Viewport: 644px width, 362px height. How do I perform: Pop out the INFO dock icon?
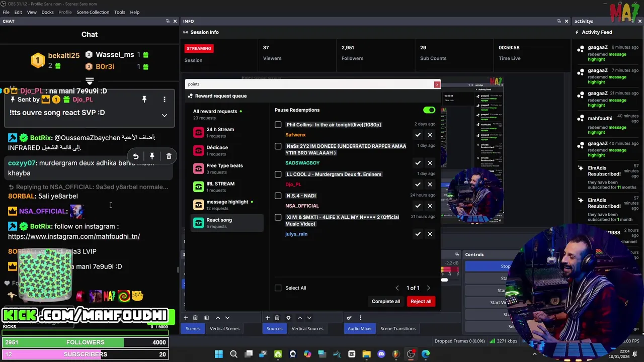point(559,21)
